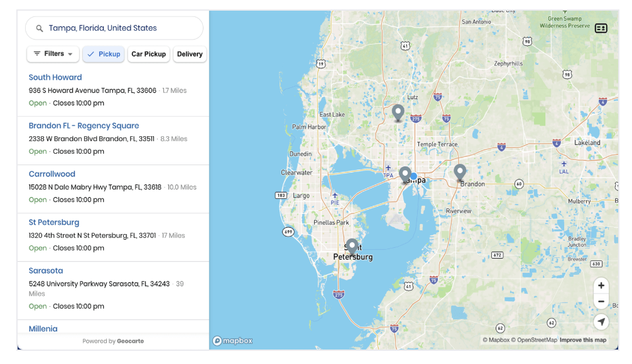Select the map pin over Tampa

pyautogui.click(x=405, y=174)
